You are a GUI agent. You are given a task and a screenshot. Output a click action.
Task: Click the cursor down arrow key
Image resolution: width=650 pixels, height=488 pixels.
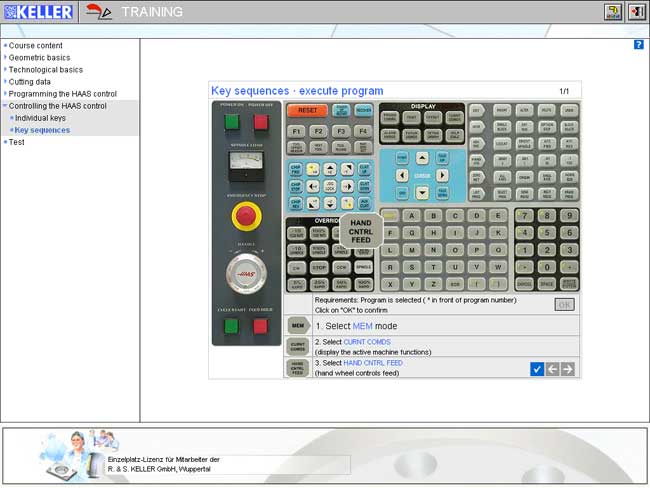click(x=422, y=193)
